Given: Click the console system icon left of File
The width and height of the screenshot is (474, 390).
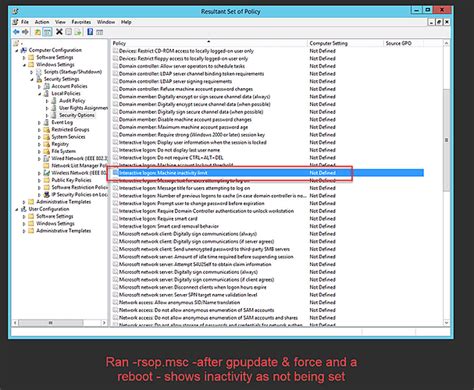Looking at the screenshot, I should click(x=15, y=22).
